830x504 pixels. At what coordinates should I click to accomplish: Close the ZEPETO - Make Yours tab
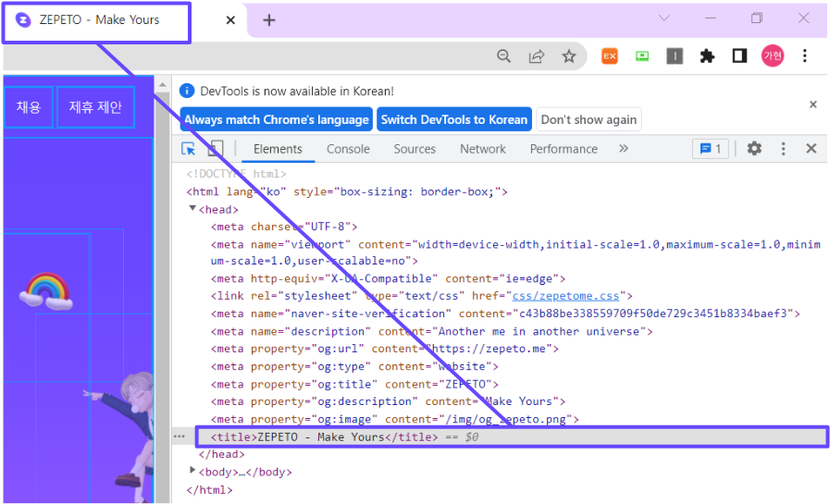coord(230,20)
